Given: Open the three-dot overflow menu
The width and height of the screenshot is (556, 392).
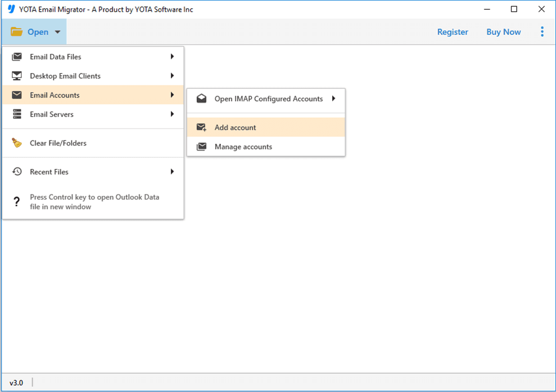Looking at the screenshot, I should point(542,31).
